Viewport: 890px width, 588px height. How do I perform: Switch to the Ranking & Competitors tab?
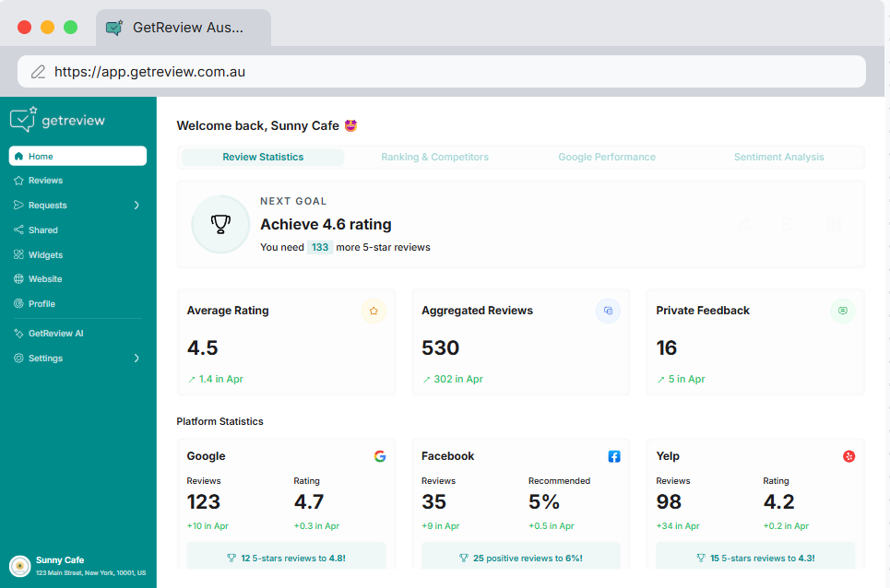click(434, 157)
